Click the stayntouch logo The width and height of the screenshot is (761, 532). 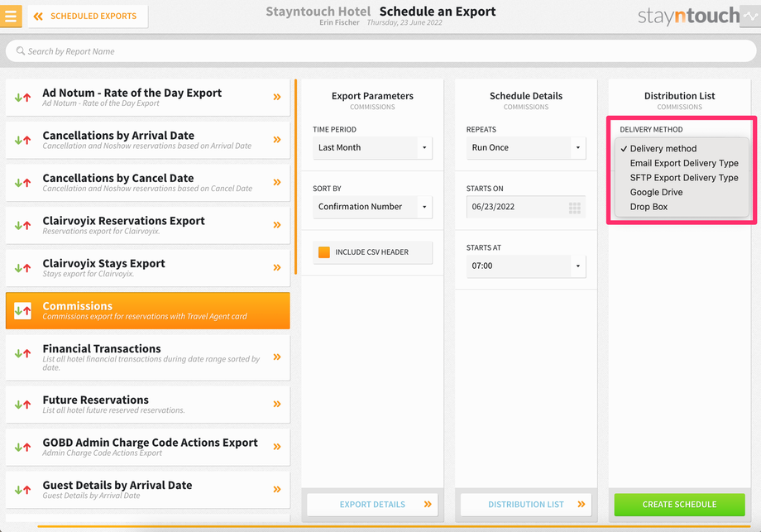[689, 16]
